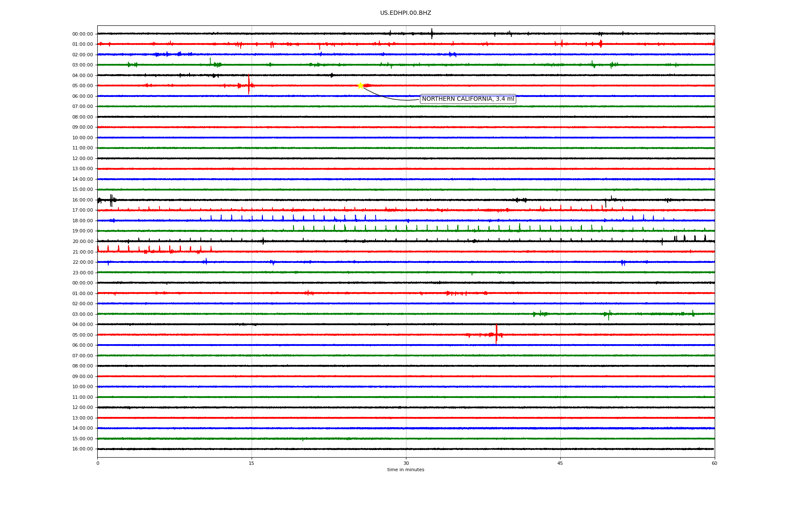Screen dimensions: 812x508
Task: Click the NORTHERN CALIFORNIA, 3.4 ml annotation box
Action: (x=468, y=99)
